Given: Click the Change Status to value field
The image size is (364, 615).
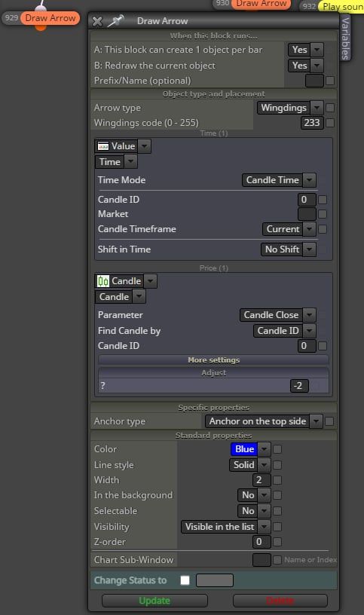Looking at the screenshot, I should point(215,580).
